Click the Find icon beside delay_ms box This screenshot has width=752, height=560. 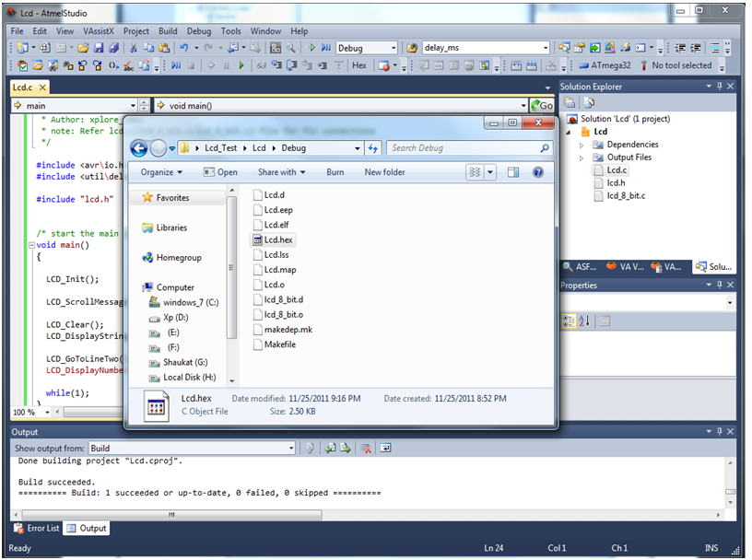coord(412,48)
